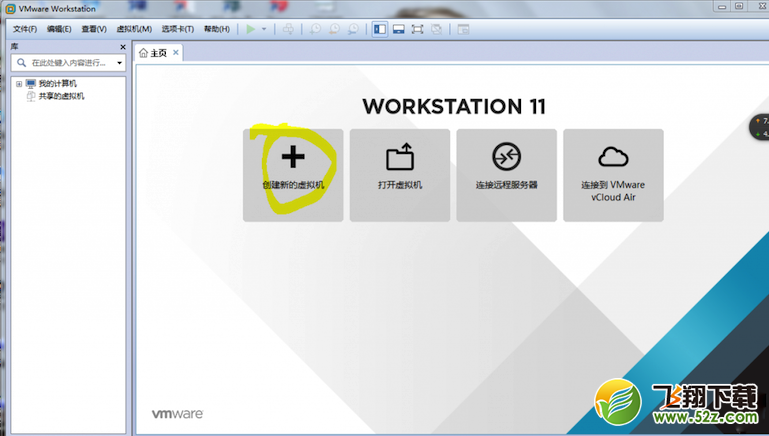Click the 打开虚拟机 tile

(x=400, y=175)
